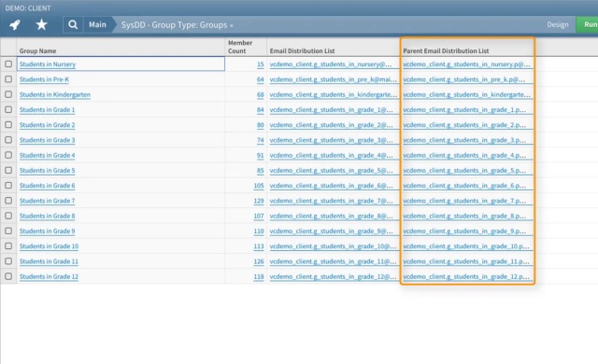Click the green Run button
598x364 pixels.
(x=589, y=25)
